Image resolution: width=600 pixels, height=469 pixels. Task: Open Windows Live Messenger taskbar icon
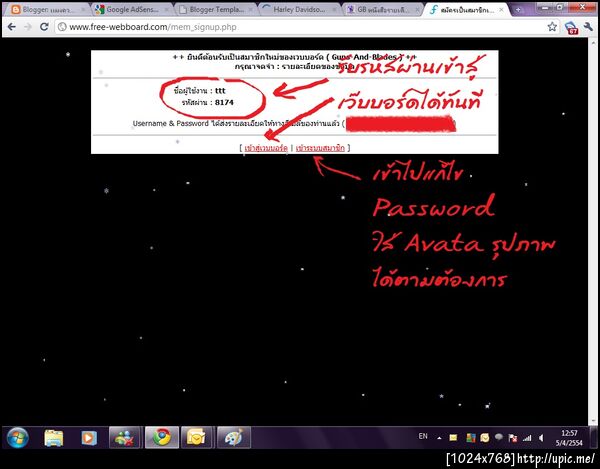coord(126,438)
